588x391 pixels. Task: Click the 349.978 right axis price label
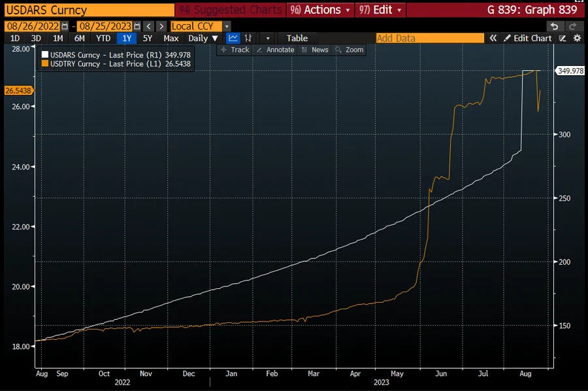(x=570, y=71)
